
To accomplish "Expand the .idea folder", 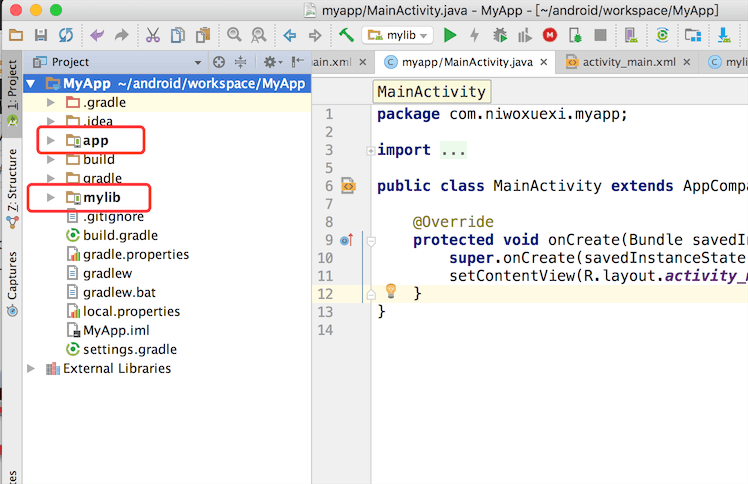I will pyautogui.click(x=51, y=121).
